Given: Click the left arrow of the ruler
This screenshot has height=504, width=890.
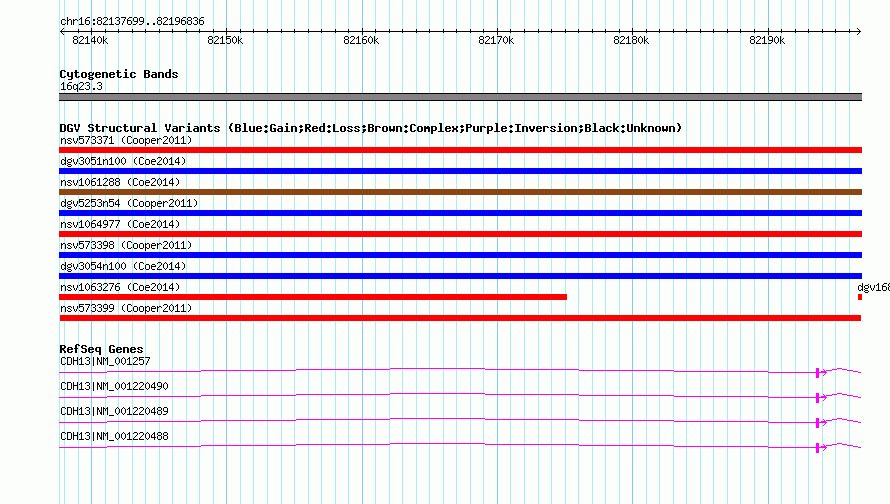Looking at the screenshot, I should coord(62,32).
